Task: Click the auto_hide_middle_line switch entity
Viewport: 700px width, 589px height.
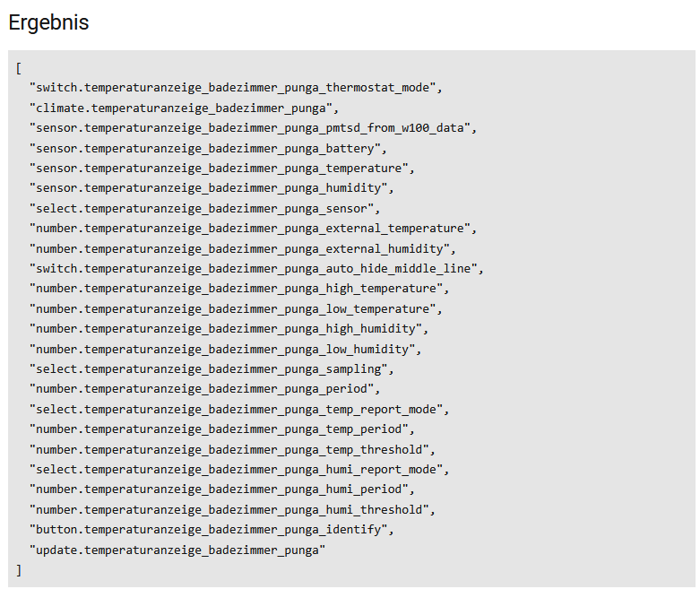Action: pos(256,269)
